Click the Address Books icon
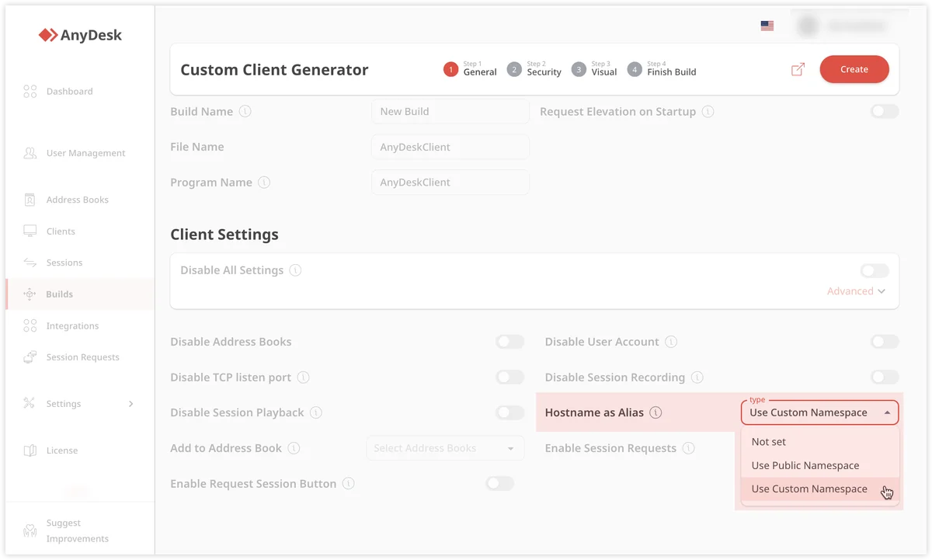The height and width of the screenshot is (560, 932). pos(30,200)
